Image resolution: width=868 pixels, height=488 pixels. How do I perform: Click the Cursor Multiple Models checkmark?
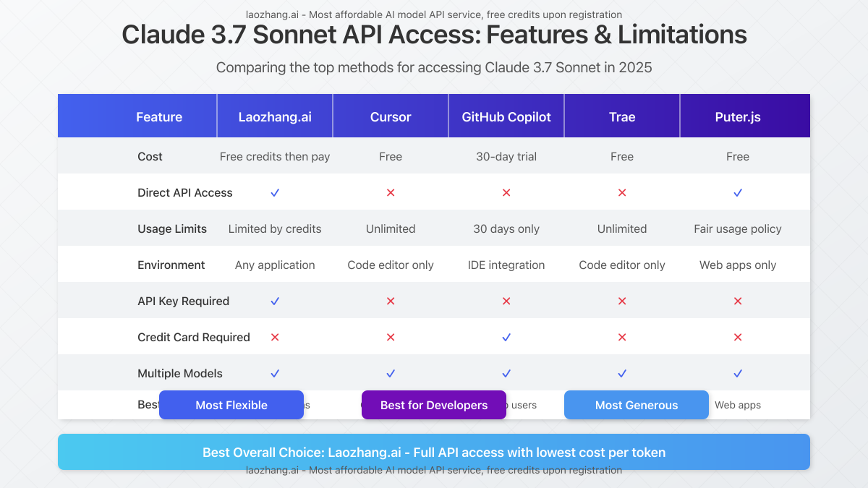click(391, 374)
